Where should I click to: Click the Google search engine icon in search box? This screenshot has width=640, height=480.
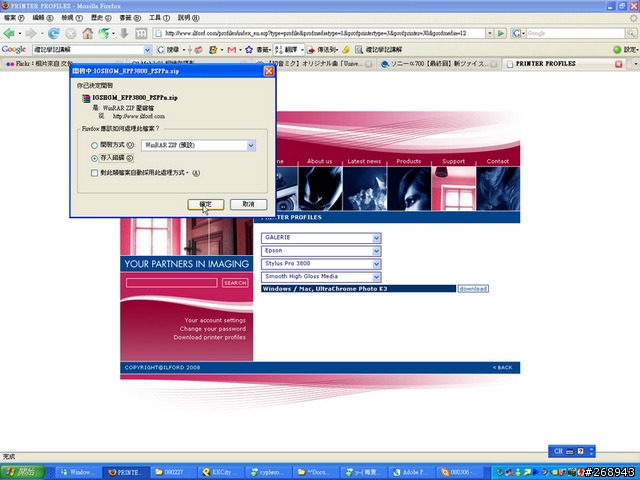pyautogui.click(x=517, y=33)
